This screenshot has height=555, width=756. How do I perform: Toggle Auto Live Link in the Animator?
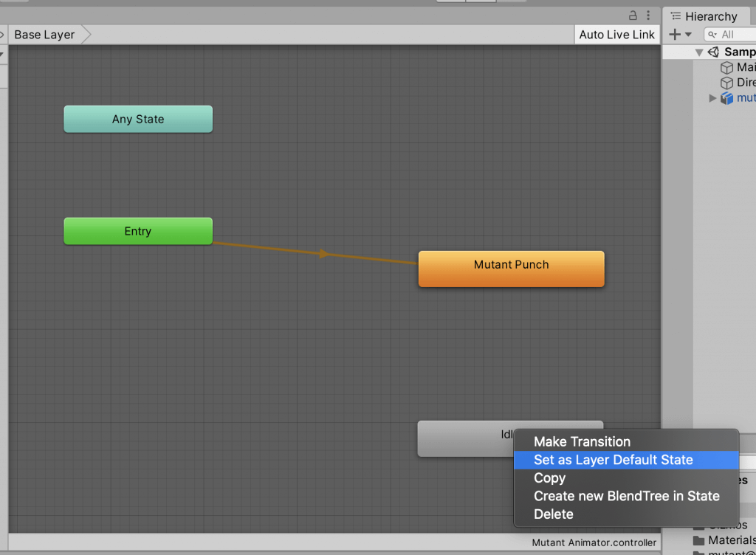coord(616,34)
